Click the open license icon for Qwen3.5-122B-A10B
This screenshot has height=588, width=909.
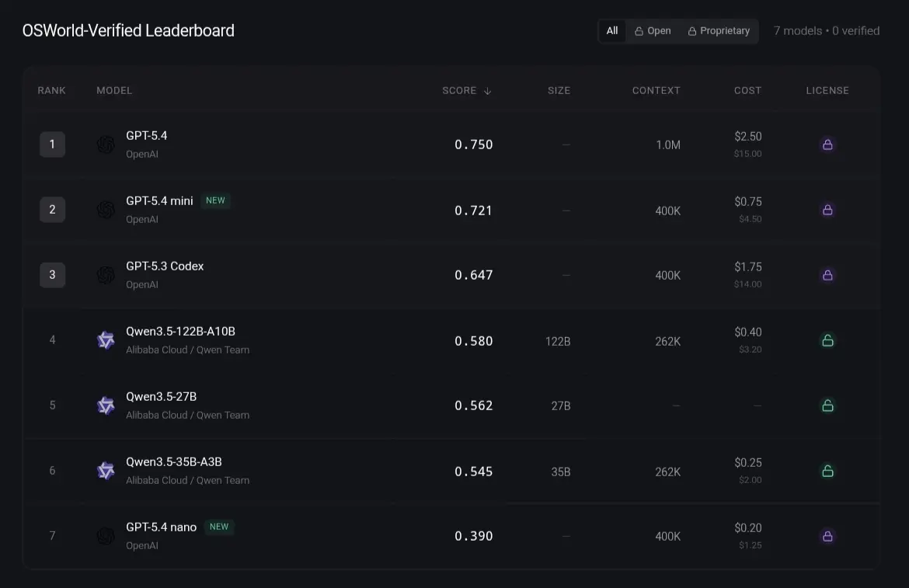[x=827, y=340]
